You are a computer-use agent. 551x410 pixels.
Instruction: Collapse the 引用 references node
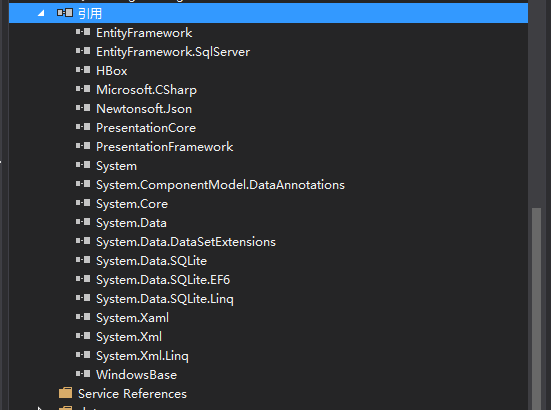pyautogui.click(x=41, y=13)
